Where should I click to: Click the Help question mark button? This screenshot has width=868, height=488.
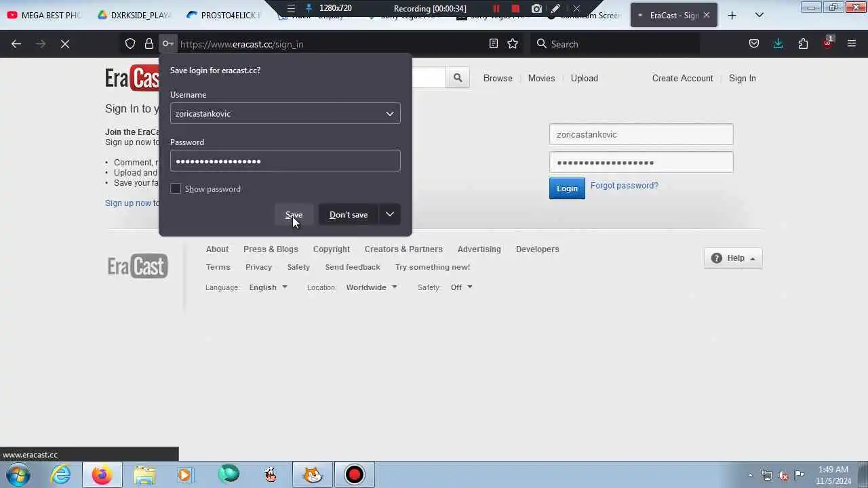tap(733, 258)
